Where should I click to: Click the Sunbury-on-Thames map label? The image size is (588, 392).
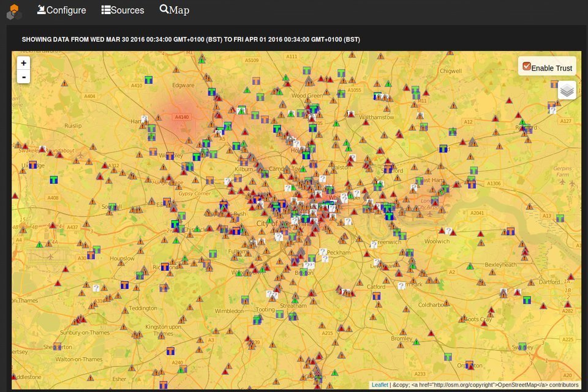(x=85, y=333)
